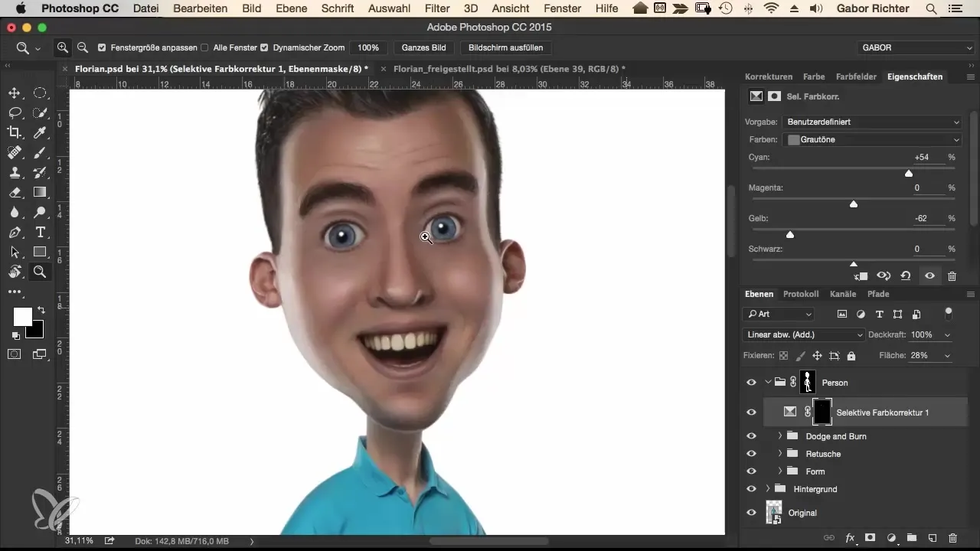Create a new layer

click(933, 538)
